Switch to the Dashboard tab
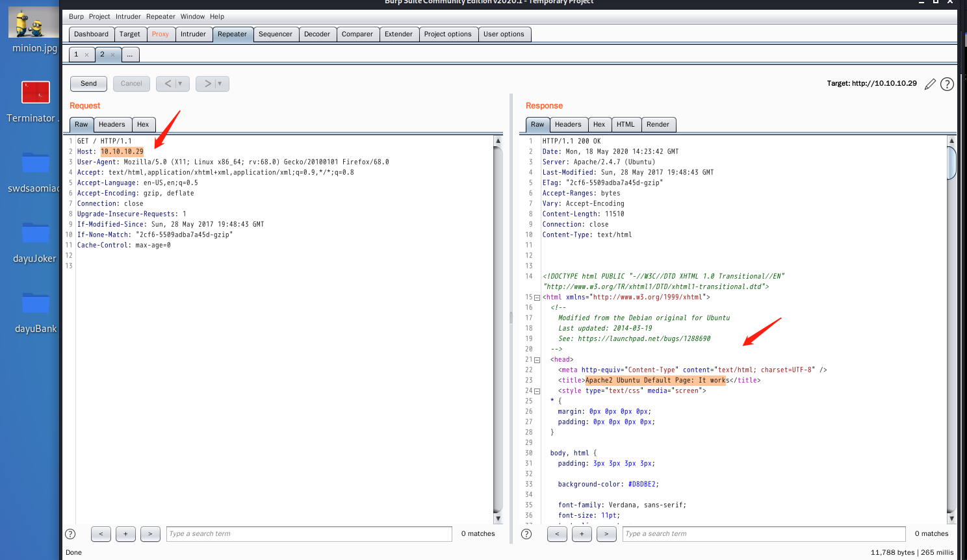Image resolution: width=967 pixels, height=560 pixels. coord(91,34)
